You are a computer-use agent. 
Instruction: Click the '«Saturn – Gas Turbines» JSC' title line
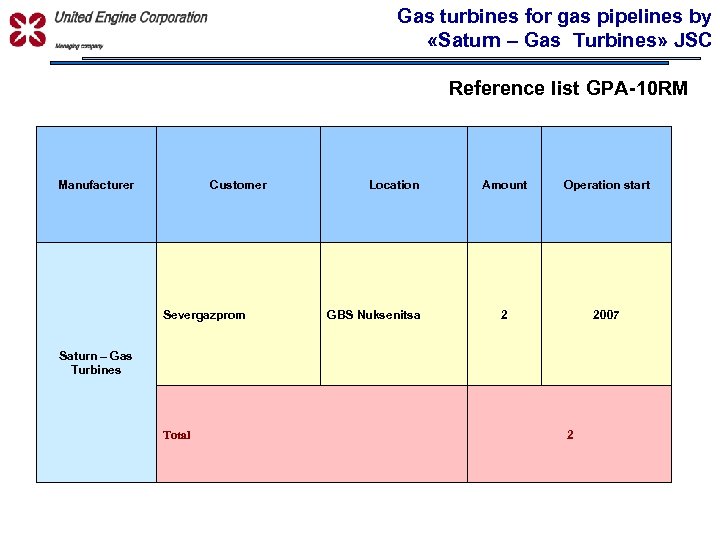pyautogui.click(x=569, y=40)
